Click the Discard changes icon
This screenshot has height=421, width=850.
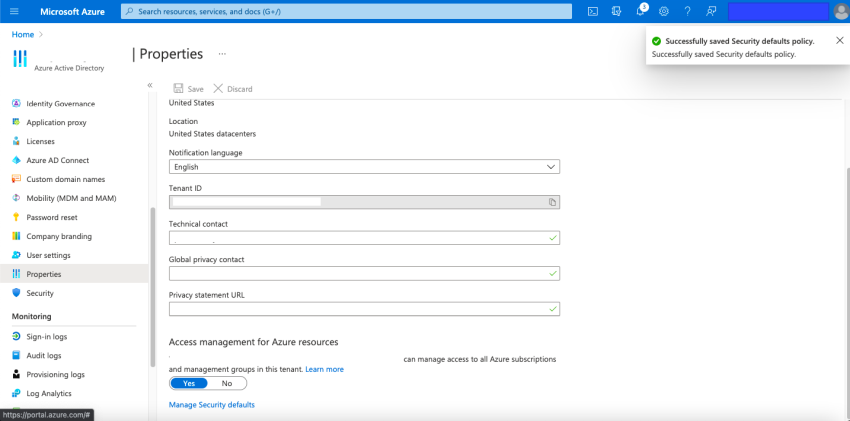pyautogui.click(x=218, y=89)
